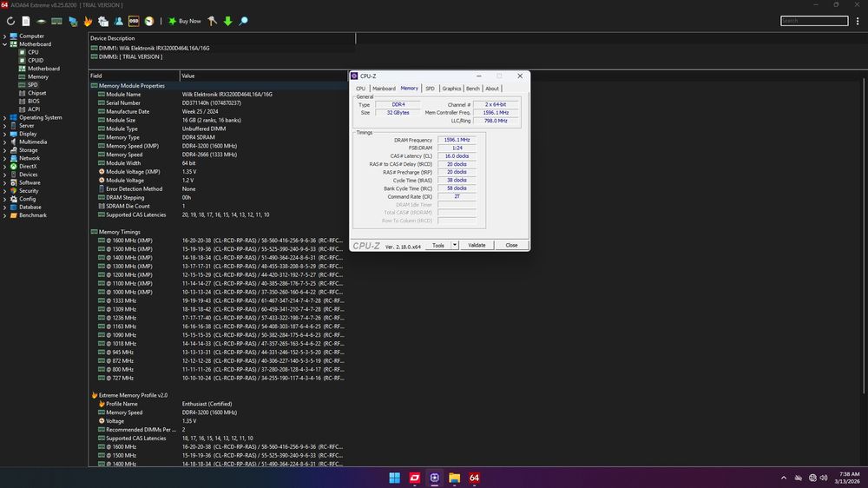
Task: Select CPUID item in sidebar tree
Action: click(x=36, y=61)
